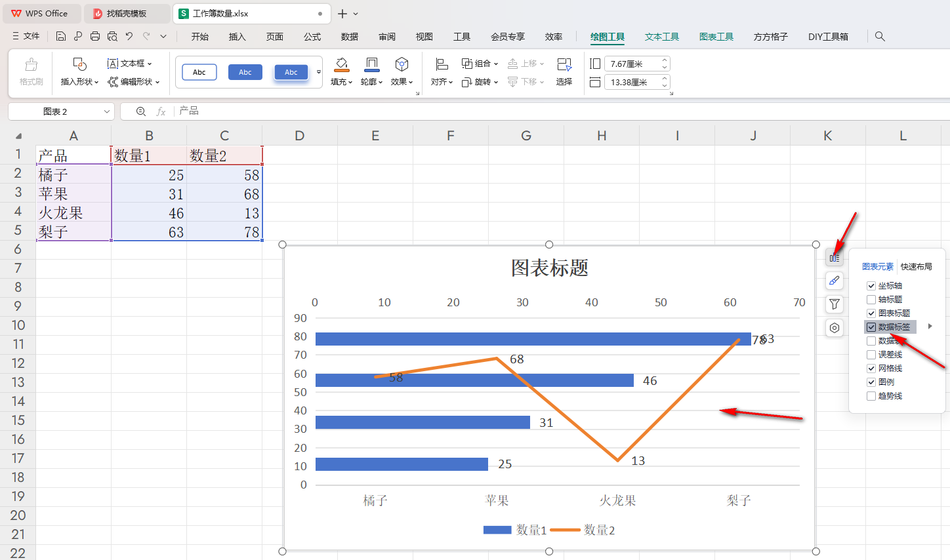950x560 pixels.
Task: Open chart settings hexagon icon
Action: pyautogui.click(x=834, y=328)
